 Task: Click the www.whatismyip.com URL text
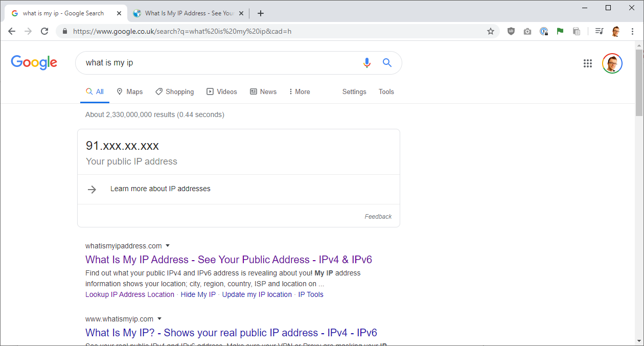point(120,319)
